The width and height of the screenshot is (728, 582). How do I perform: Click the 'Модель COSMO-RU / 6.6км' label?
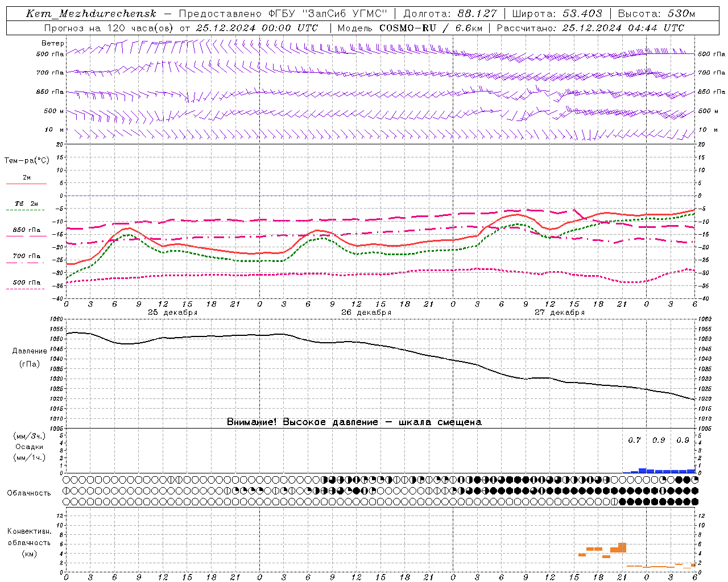pyautogui.click(x=410, y=28)
